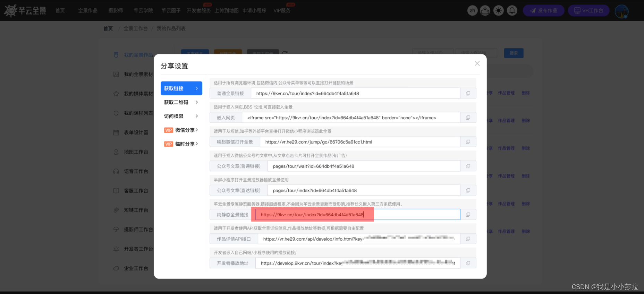Click the 客服工作台 sidebar icon

116,191
